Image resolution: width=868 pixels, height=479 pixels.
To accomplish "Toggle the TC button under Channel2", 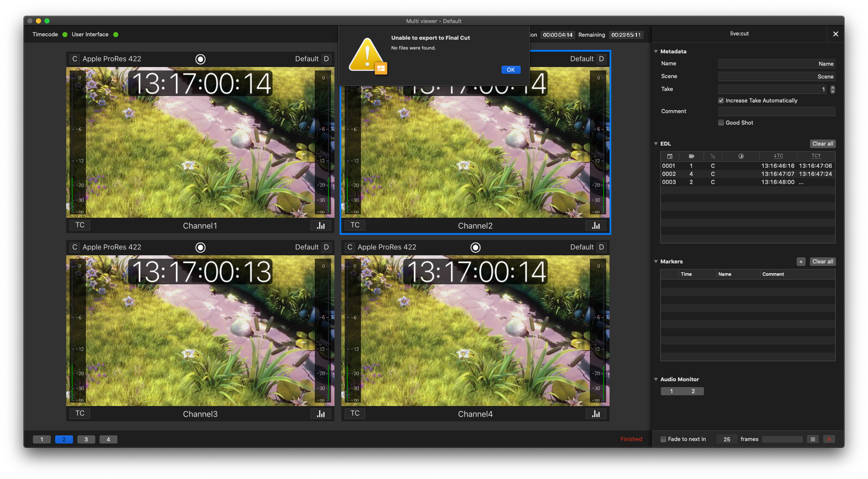I will 355,225.
